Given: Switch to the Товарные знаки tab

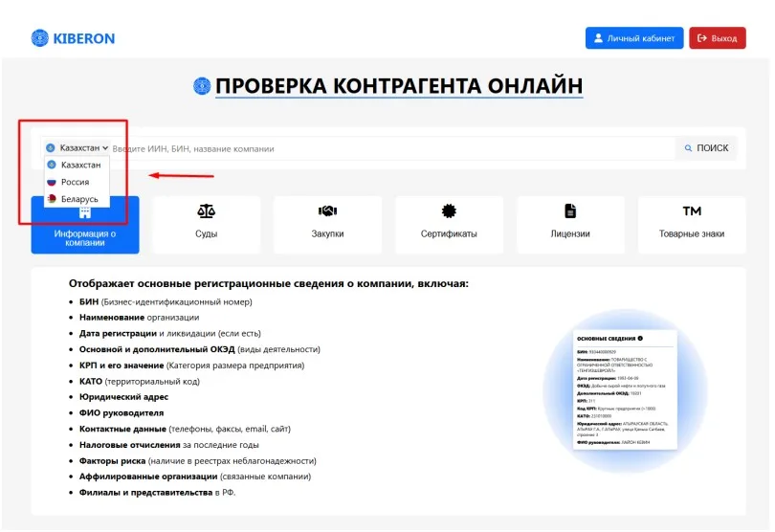Looking at the screenshot, I should 692,225.
